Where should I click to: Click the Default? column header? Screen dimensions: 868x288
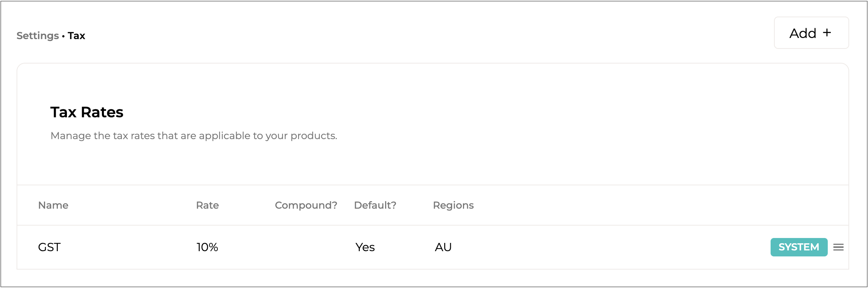[x=375, y=205]
